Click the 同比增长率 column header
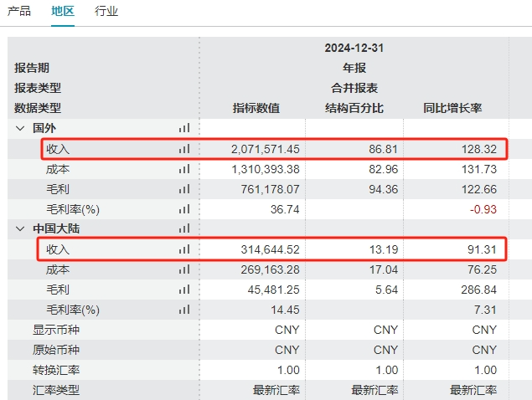This screenshot has height=400, width=532. 452,108
